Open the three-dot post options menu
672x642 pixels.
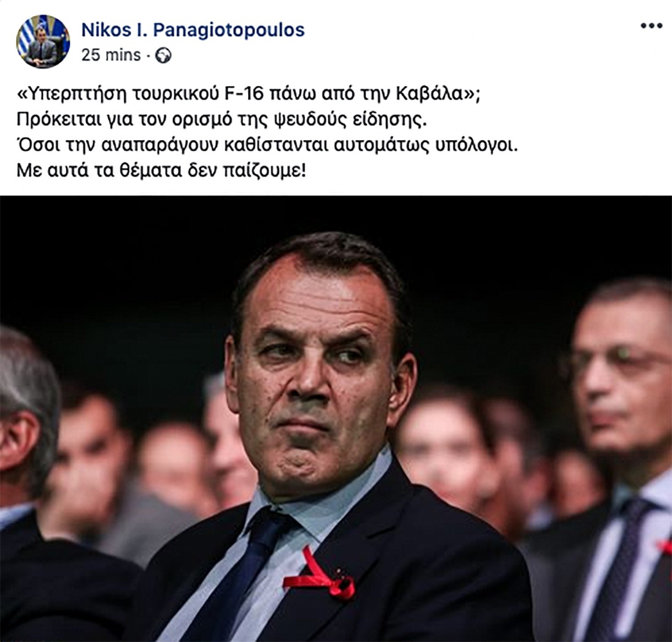[x=652, y=26]
